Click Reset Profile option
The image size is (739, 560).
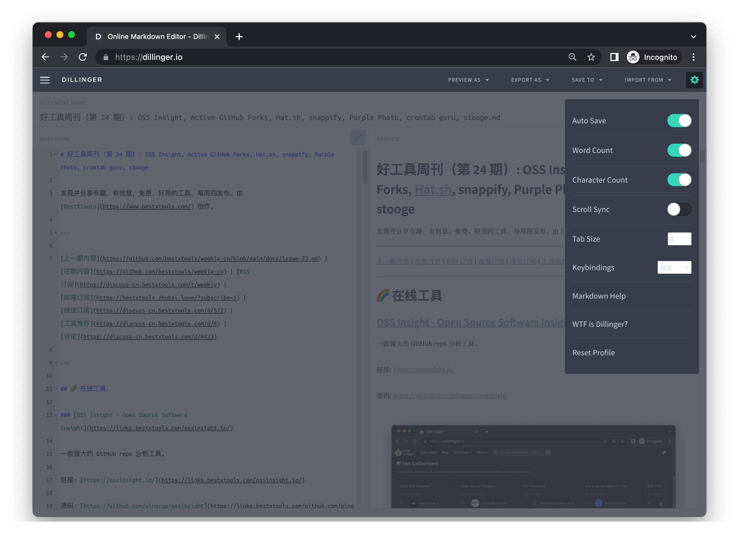click(593, 353)
